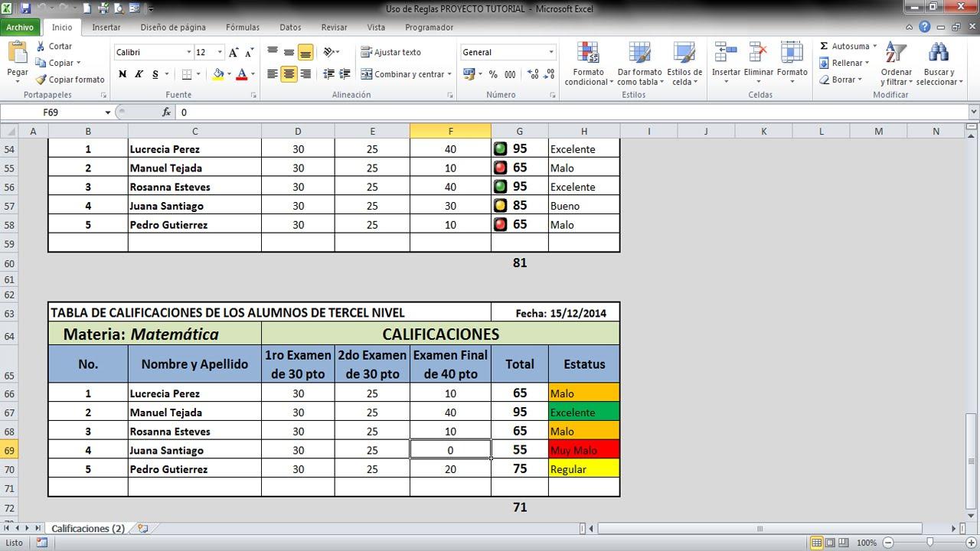Click the Ajustar texto button
This screenshot has width=980, height=551.
(391, 53)
